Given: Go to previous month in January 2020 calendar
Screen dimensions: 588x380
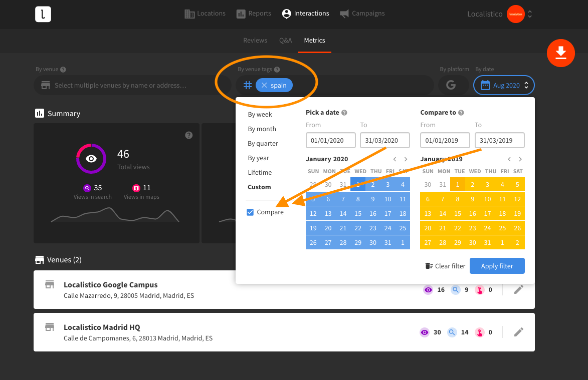Looking at the screenshot, I should click(x=395, y=159).
